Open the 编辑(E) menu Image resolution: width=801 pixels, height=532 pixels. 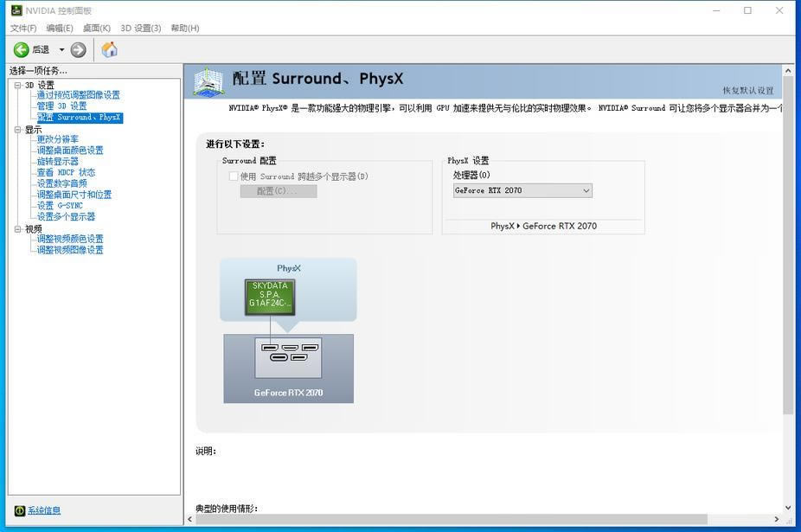[60, 28]
